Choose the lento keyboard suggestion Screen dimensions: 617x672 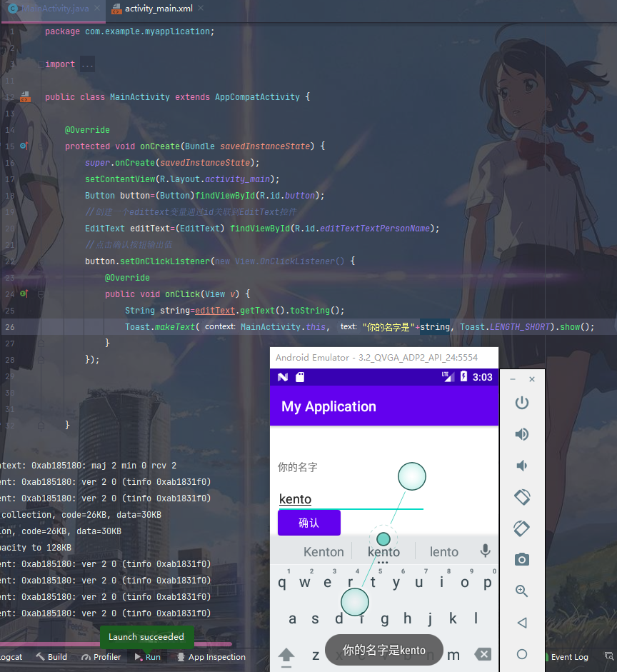pyautogui.click(x=444, y=552)
